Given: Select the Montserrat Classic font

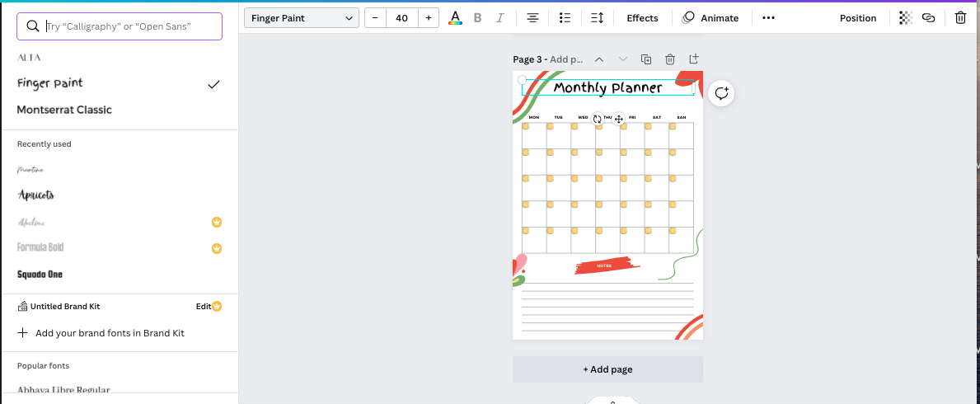Looking at the screenshot, I should point(64,110).
